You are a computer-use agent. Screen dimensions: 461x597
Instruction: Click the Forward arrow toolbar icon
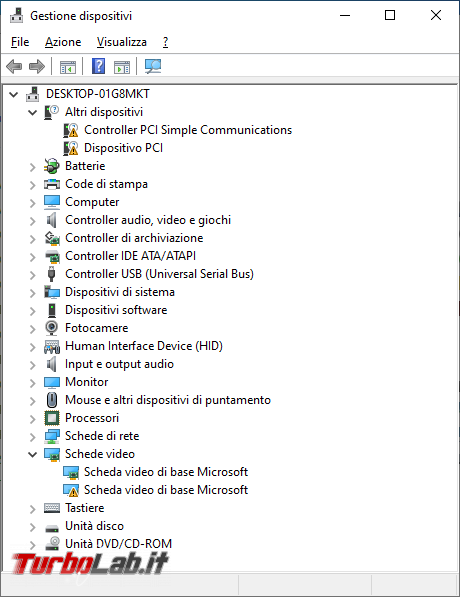(x=37, y=67)
